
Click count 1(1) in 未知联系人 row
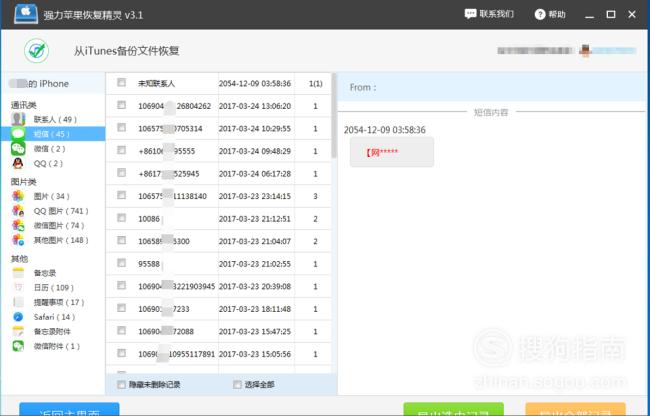[x=315, y=84]
